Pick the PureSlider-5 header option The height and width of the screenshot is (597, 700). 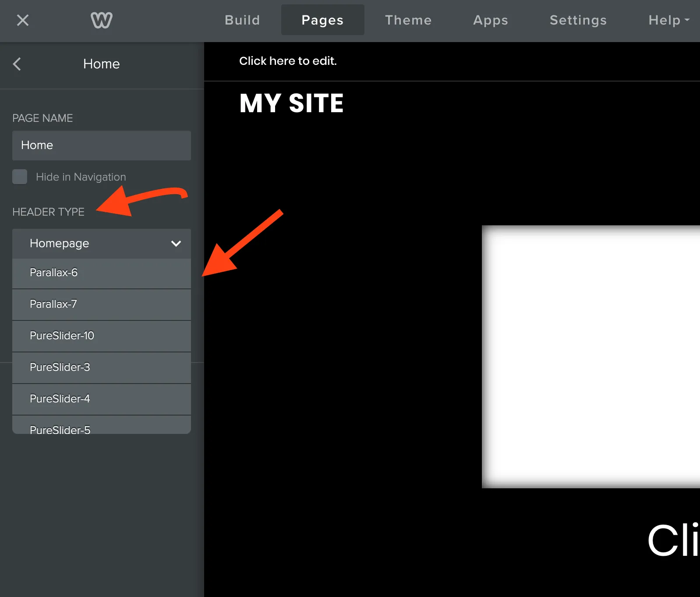click(102, 425)
